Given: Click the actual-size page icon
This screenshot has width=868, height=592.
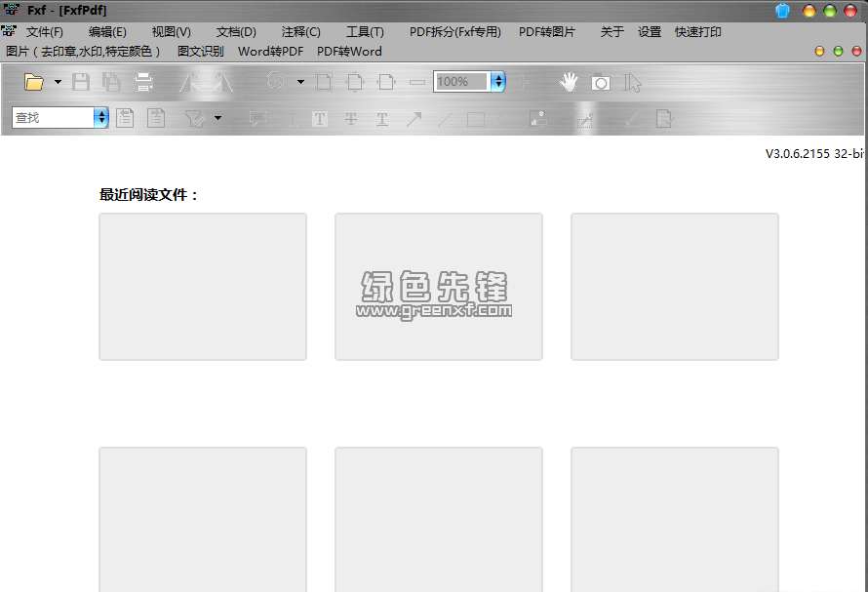Looking at the screenshot, I should [324, 82].
